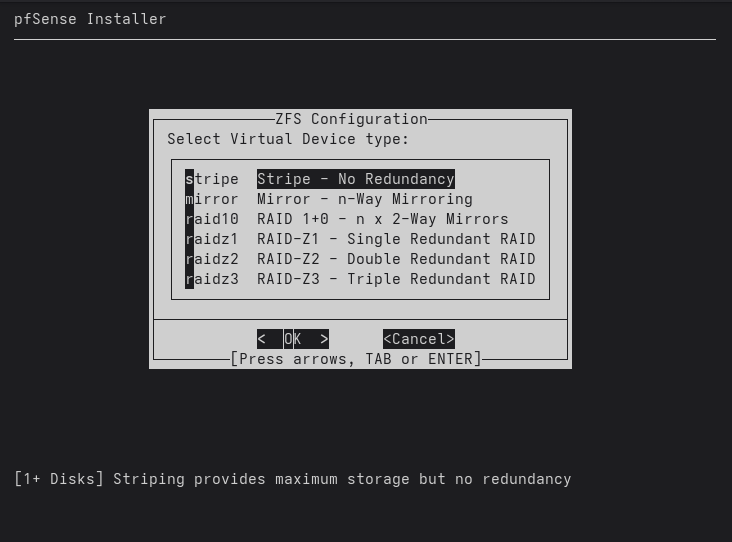
Task: Choose 'RAID 1+0 - n x 2-Way Mirrors'
Action: 383,219
